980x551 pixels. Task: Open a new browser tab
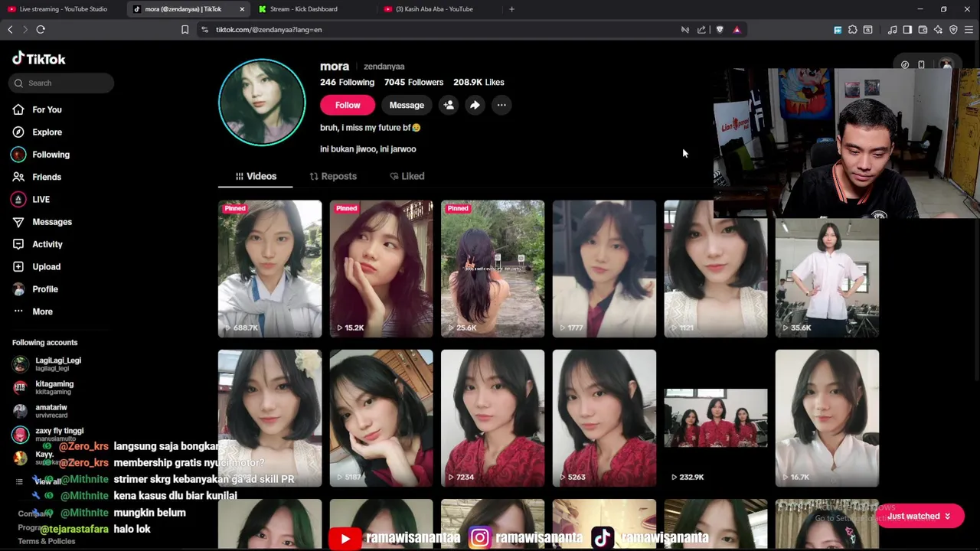[511, 9]
